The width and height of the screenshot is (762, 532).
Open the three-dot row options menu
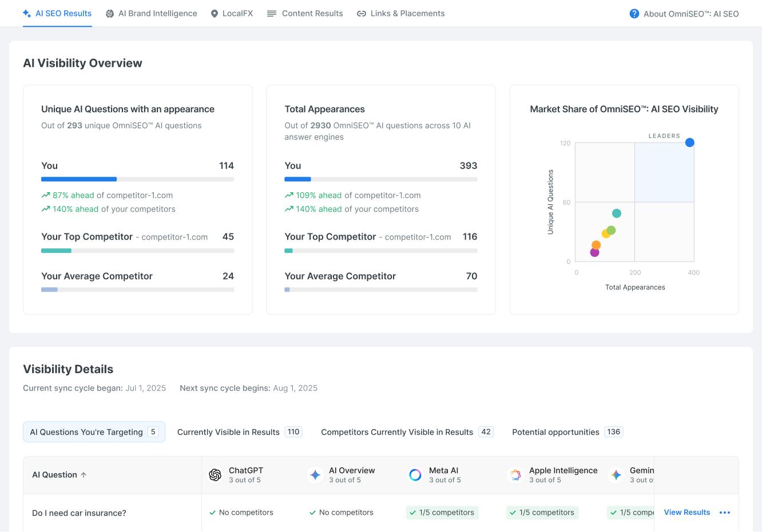pyautogui.click(x=725, y=513)
